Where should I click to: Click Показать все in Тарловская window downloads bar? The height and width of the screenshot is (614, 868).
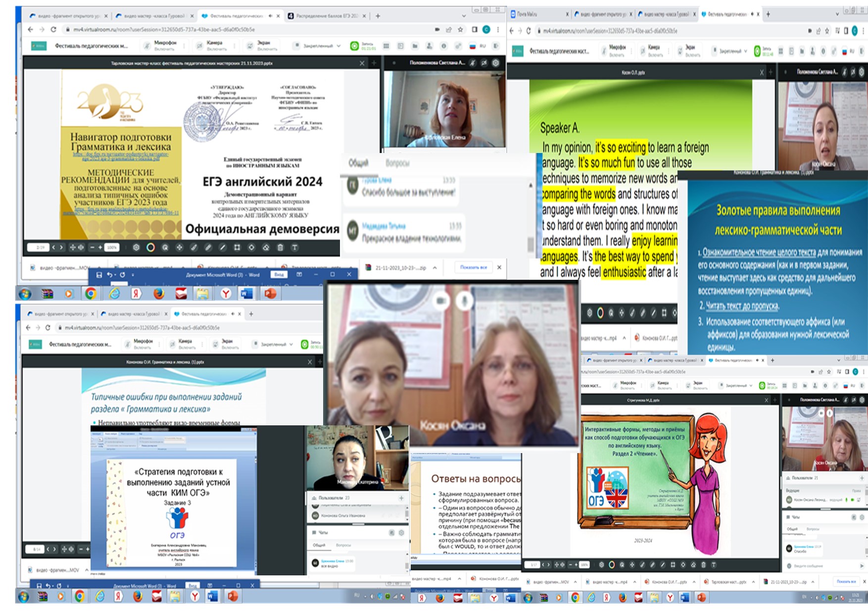474,267
